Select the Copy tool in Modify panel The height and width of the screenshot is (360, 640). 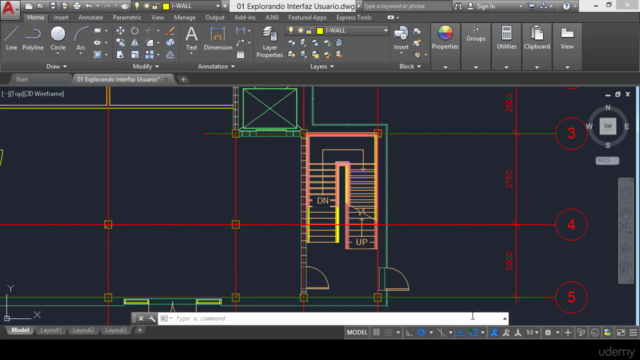coord(120,42)
